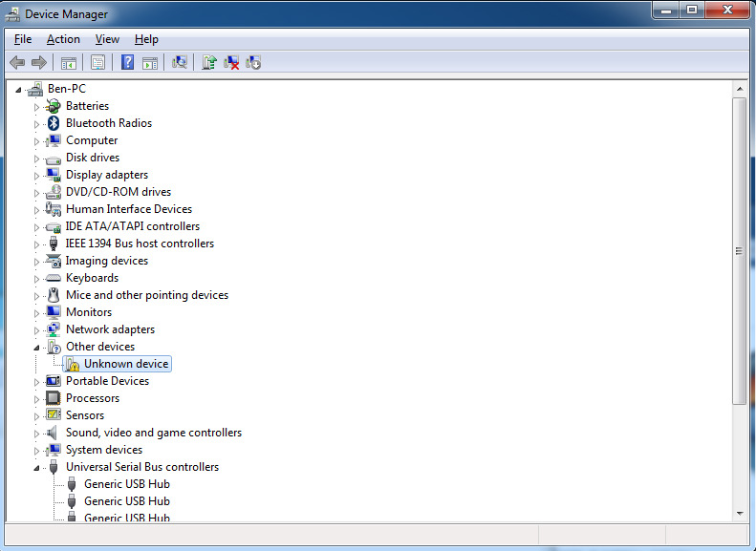Click the vertical scrollbar down arrow

pos(739,513)
